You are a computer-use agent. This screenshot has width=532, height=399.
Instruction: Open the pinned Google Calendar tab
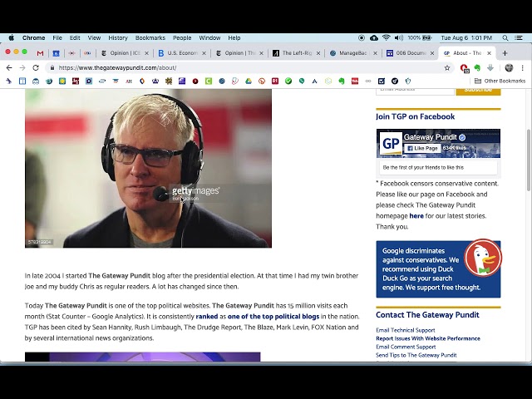click(x=57, y=53)
